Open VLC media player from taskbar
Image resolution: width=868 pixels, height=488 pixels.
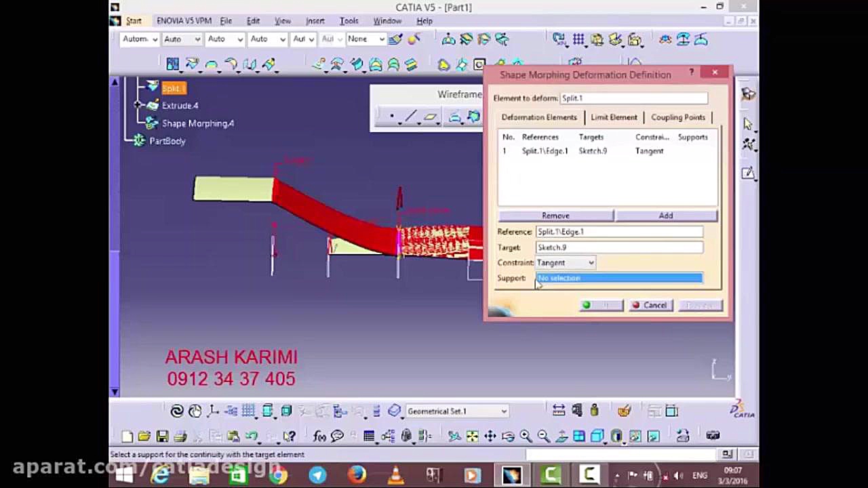[395, 475]
